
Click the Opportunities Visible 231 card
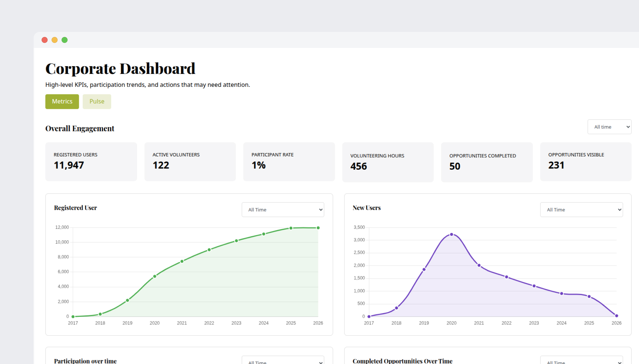click(x=585, y=162)
